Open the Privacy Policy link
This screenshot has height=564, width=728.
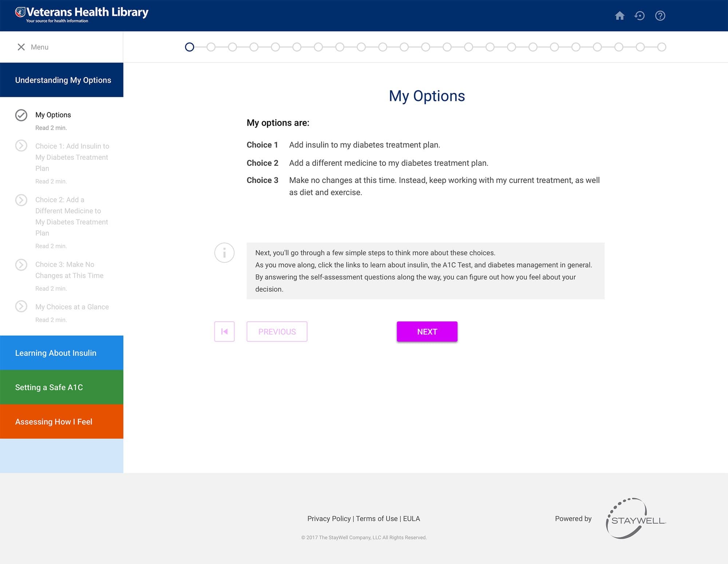329,519
